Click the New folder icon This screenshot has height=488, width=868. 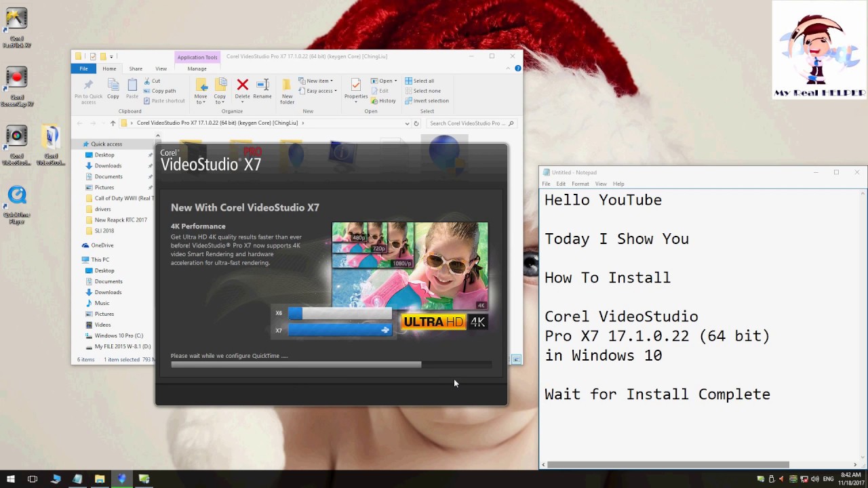(288, 91)
